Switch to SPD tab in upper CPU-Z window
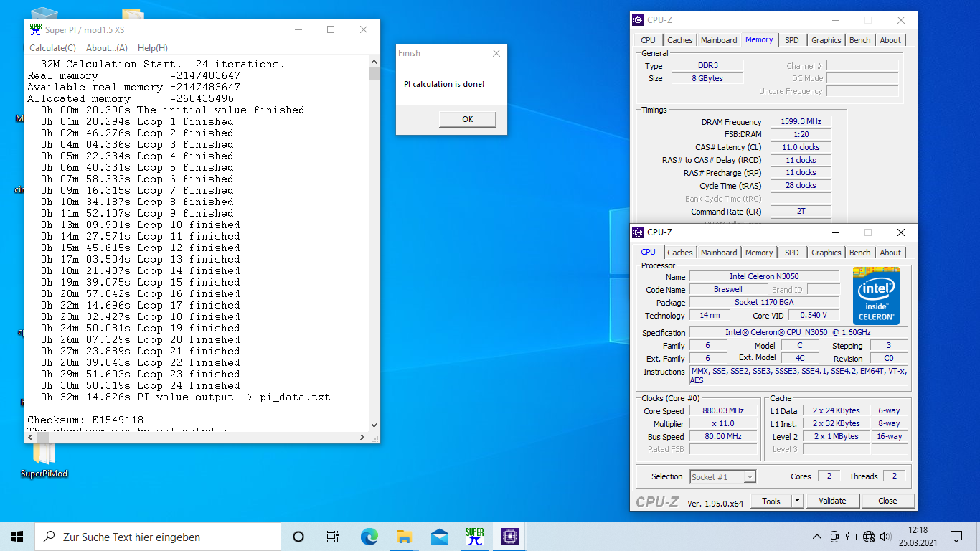 [791, 40]
